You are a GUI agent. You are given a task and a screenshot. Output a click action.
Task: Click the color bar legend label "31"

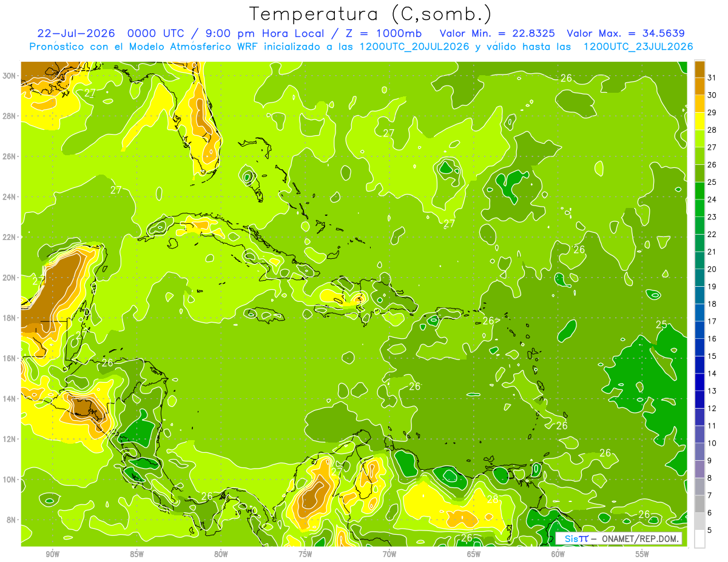(x=712, y=78)
